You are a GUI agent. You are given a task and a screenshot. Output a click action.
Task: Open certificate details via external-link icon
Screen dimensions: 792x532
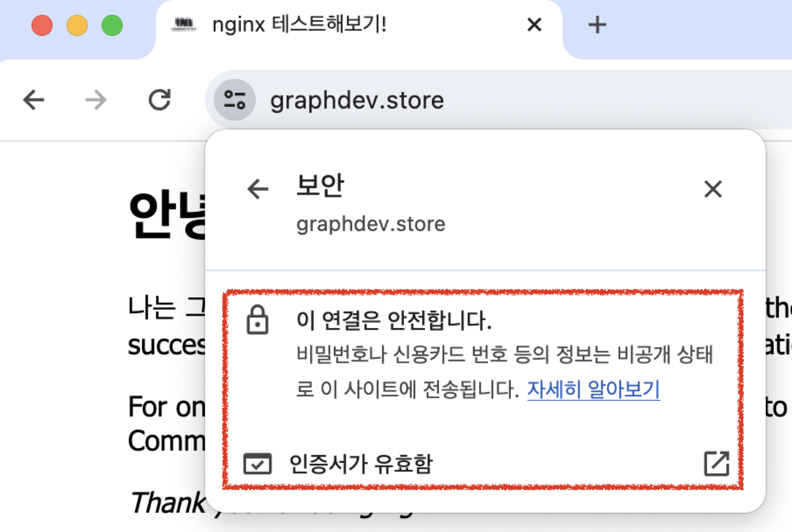click(x=716, y=464)
